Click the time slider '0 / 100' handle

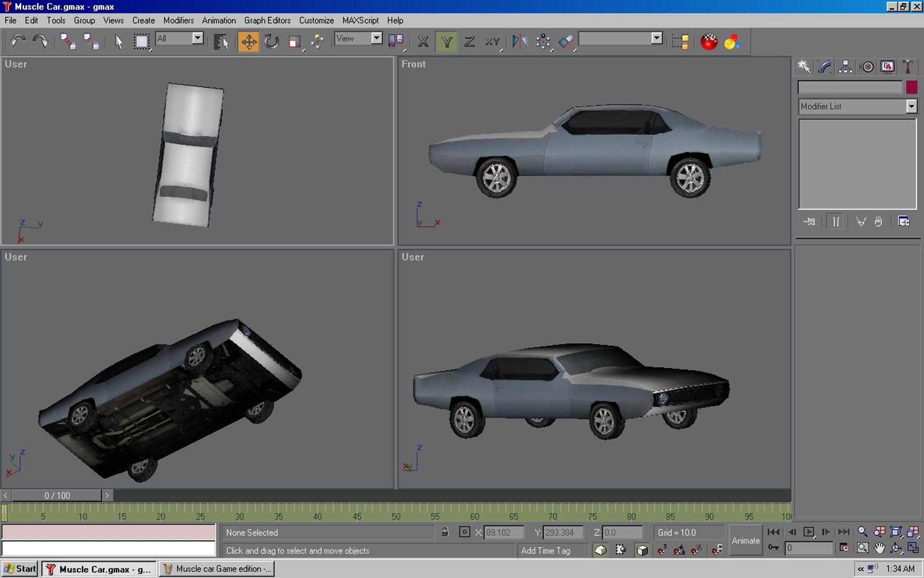coord(57,496)
